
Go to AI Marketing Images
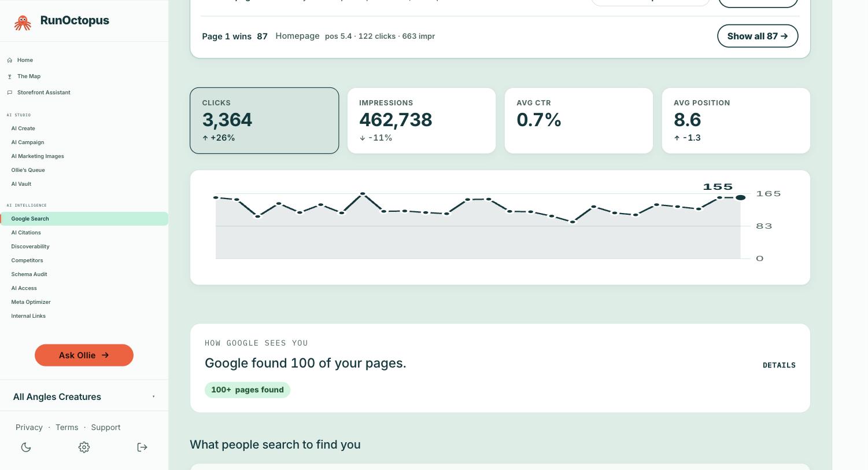pyautogui.click(x=38, y=156)
